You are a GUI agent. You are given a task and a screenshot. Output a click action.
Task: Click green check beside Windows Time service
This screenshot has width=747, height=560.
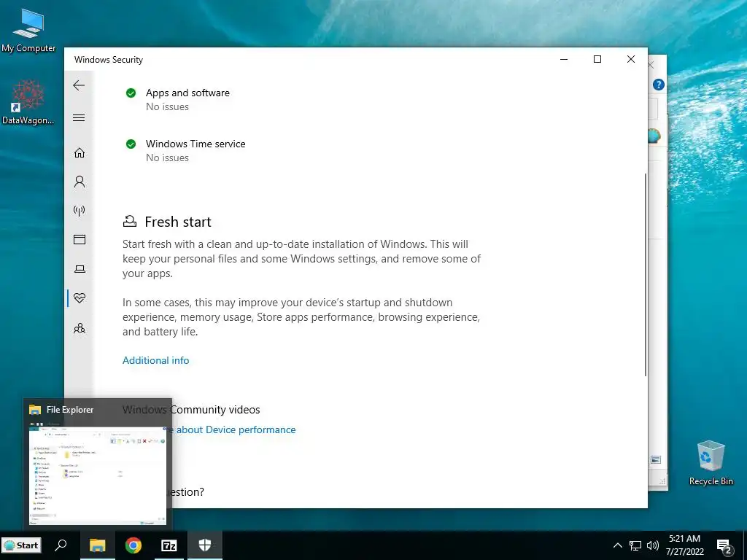point(131,144)
